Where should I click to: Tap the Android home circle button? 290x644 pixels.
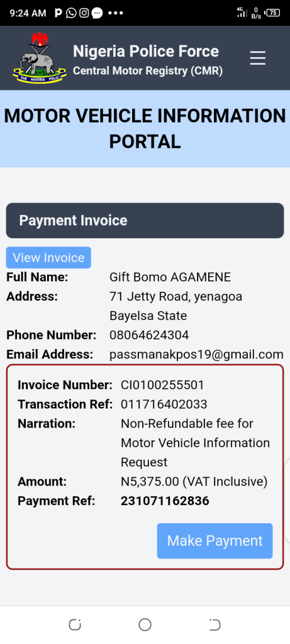pos(145,625)
